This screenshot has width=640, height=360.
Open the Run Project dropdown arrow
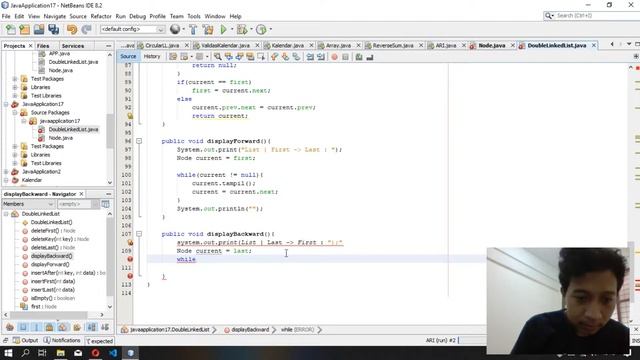click(x=232, y=29)
